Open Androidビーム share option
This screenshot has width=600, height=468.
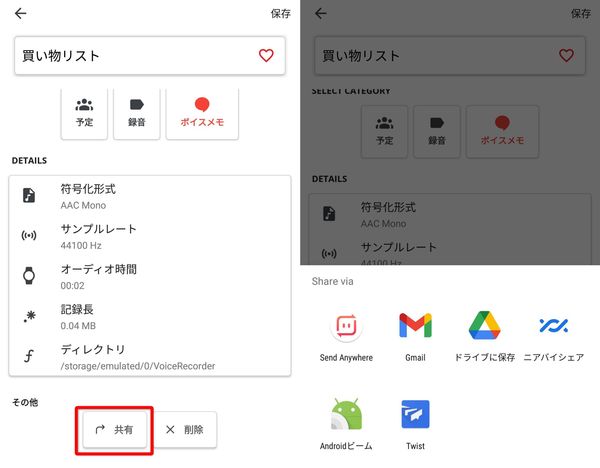(346, 414)
